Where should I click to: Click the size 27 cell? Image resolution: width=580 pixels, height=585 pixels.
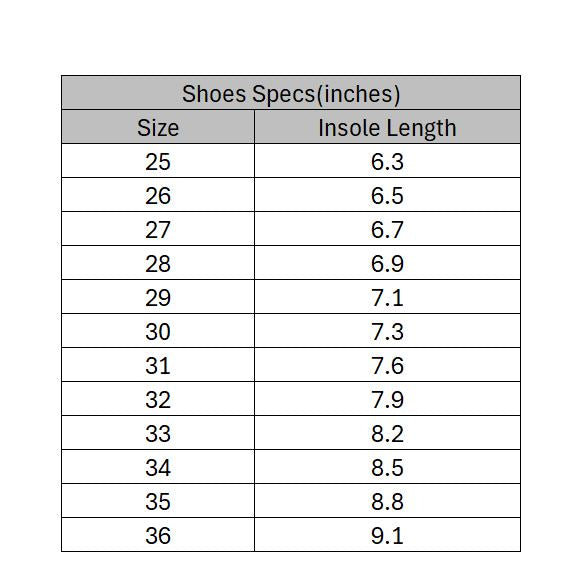pos(158,229)
